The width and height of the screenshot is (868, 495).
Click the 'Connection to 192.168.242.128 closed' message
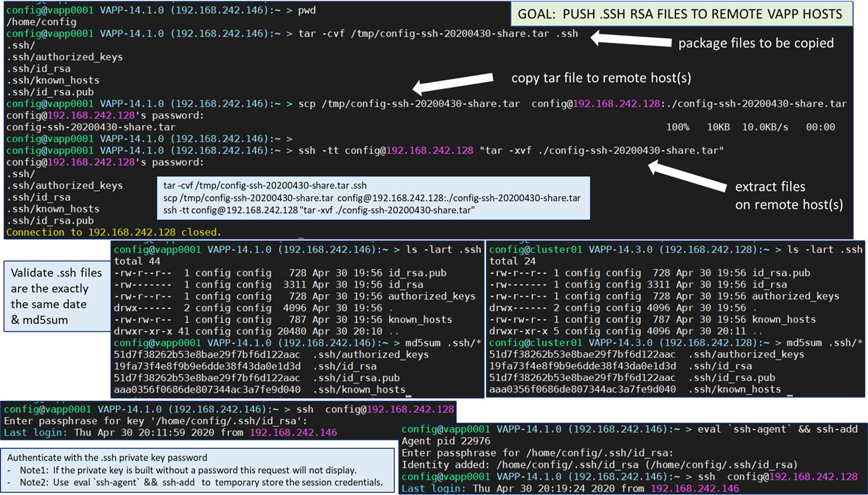114,232
